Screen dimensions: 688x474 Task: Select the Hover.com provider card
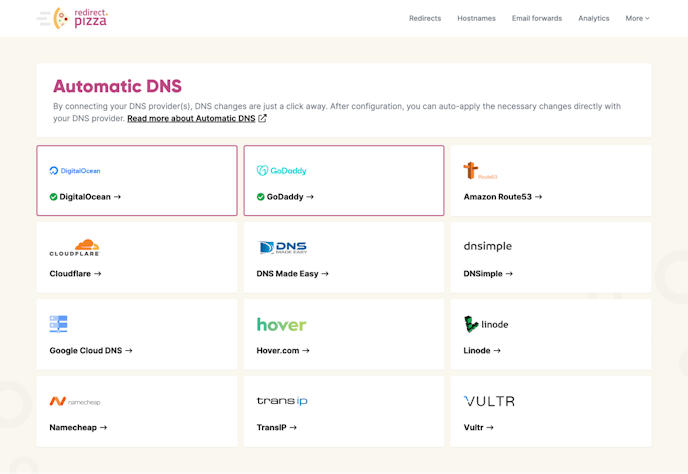click(x=344, y=335)
